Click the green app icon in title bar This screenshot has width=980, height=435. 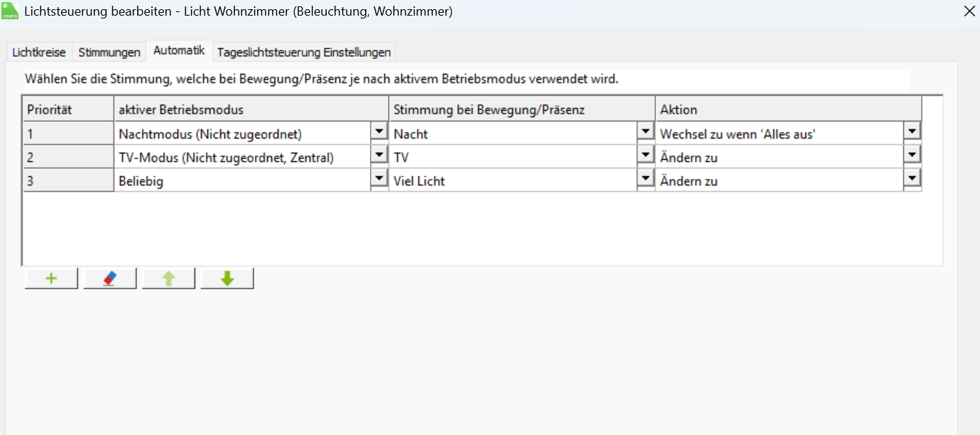pos(11,11)
